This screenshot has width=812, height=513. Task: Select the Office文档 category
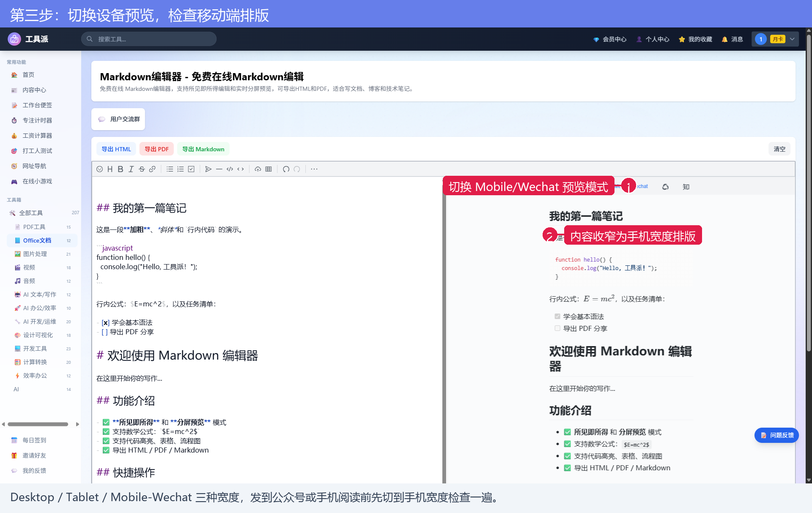42,240
